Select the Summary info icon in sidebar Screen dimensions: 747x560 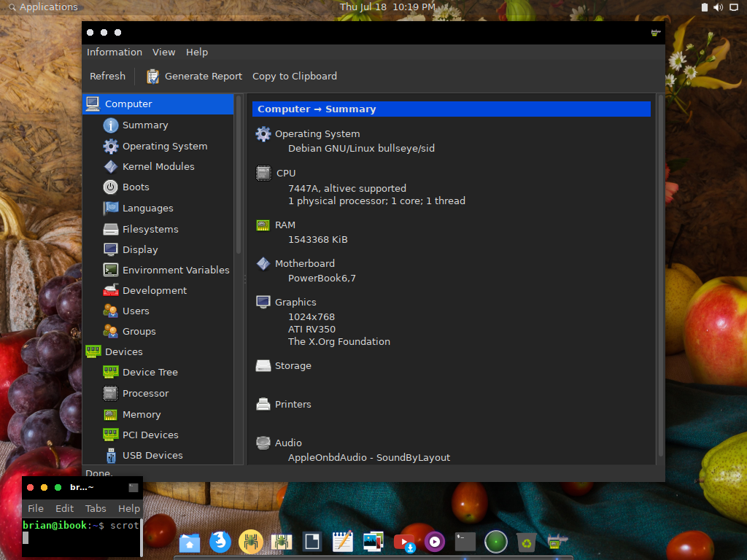pos(111,125)
